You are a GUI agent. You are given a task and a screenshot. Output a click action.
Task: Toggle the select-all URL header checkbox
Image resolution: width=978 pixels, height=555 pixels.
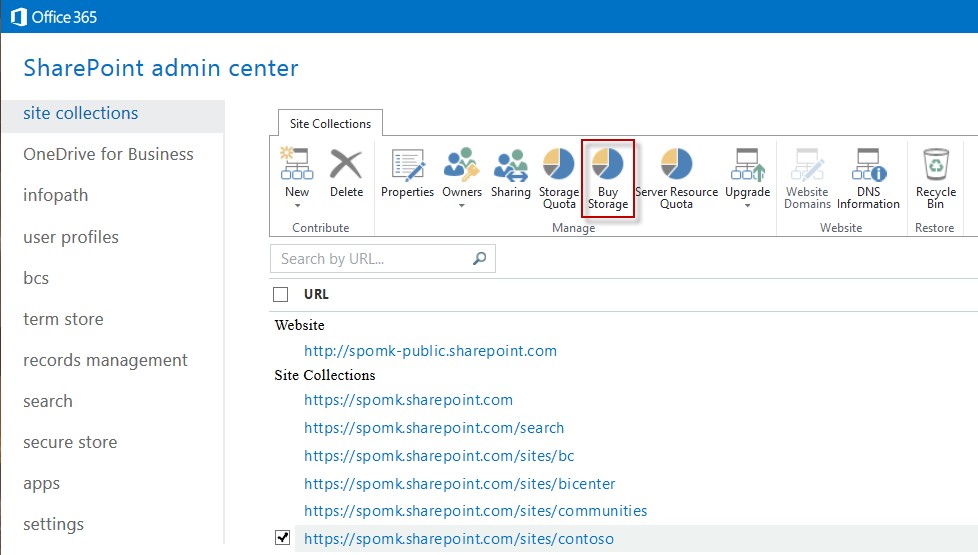(281, 294)
